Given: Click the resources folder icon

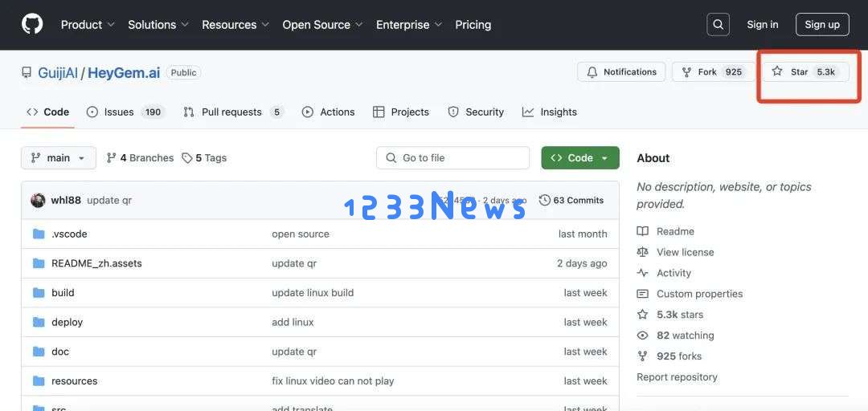Looking at the screenshot, I should pyautogui.click(x=39, y=380).
